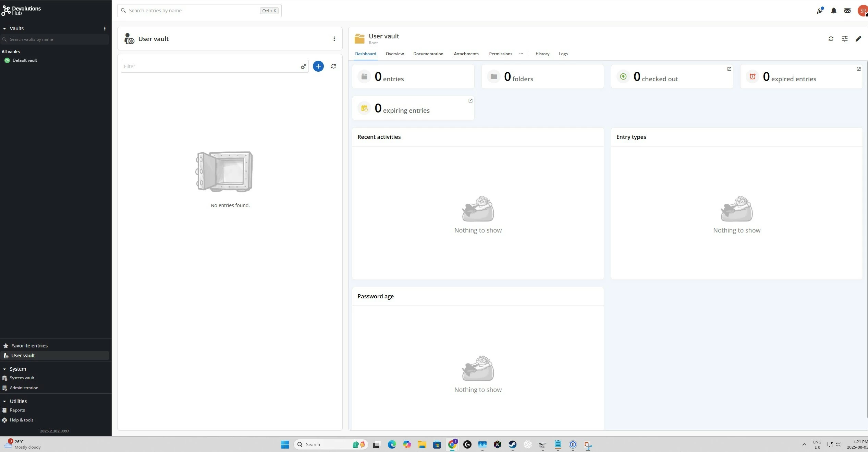
Task: Open User vault panel three-dot menu
Action: click(x=334, y=39)
